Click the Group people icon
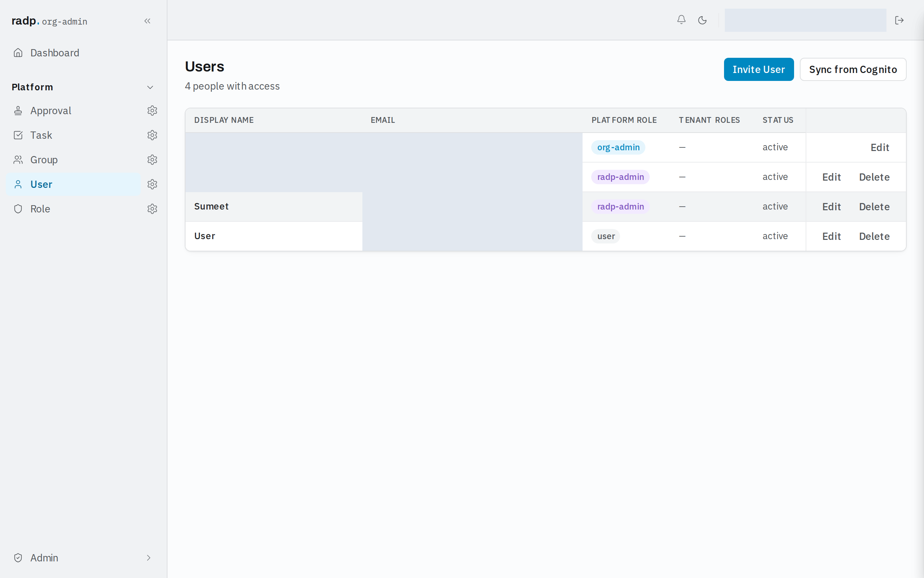 click(x=18, y=160)
